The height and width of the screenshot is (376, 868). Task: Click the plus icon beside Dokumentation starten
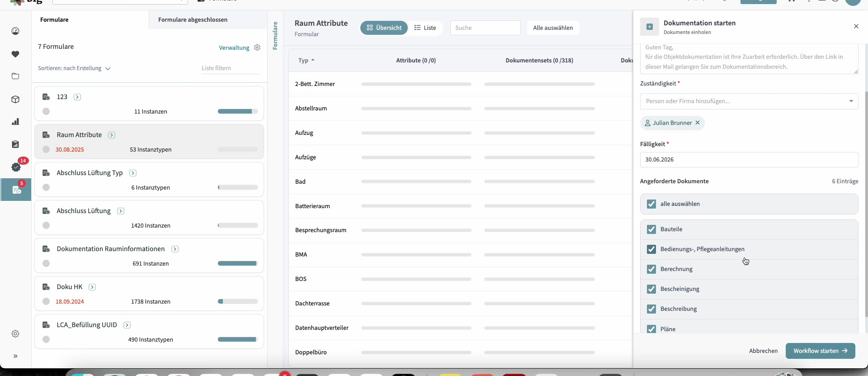point(650,27)
